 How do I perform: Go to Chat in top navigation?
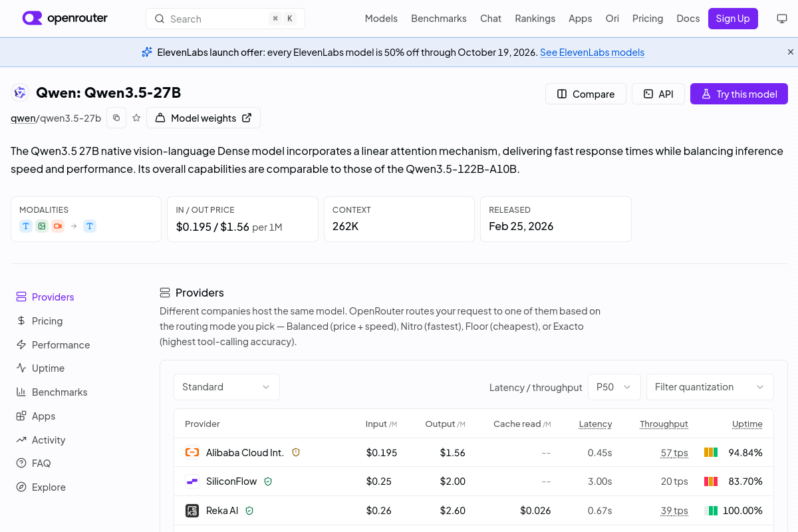(491, 19)
